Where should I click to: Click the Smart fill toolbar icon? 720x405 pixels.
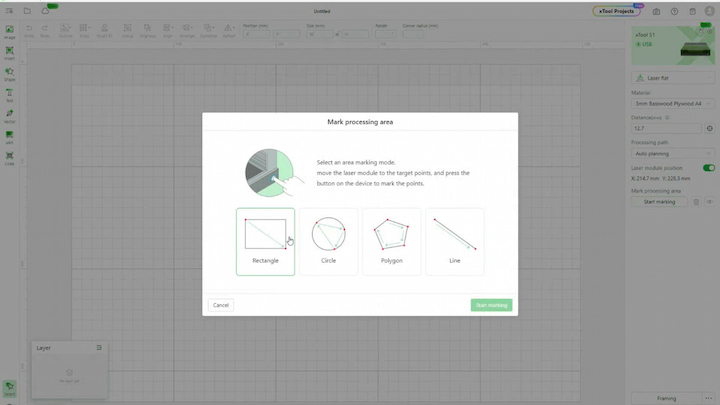(104, 31)
